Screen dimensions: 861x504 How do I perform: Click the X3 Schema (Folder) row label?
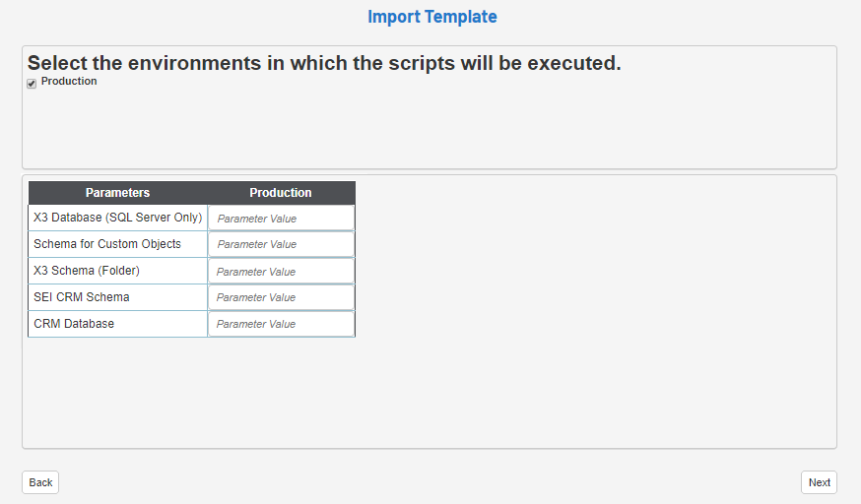coord(87,271)
